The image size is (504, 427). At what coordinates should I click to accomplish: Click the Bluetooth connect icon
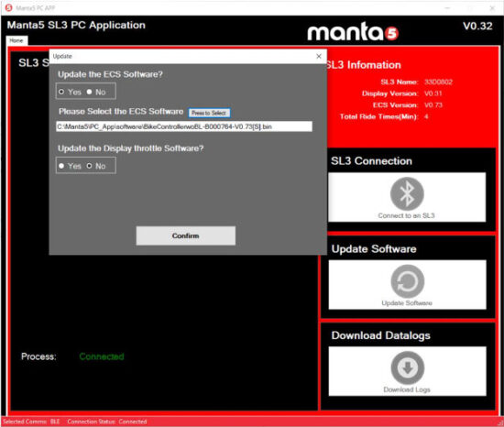407,193
